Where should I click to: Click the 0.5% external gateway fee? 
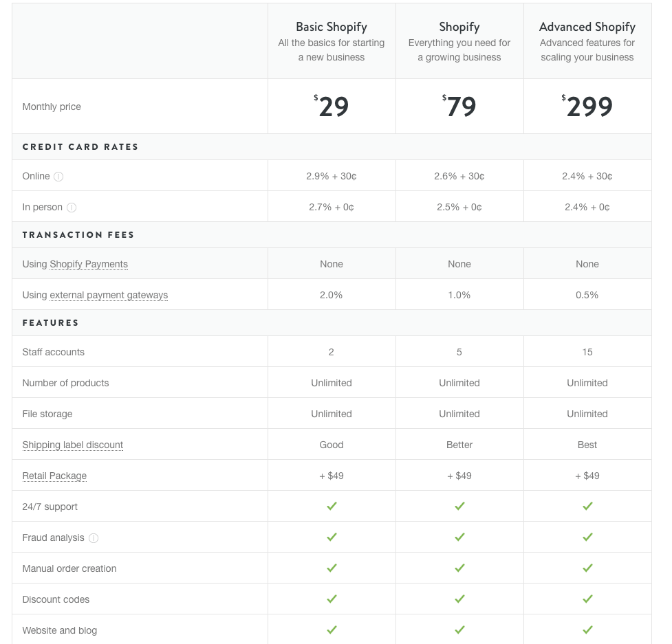pos(587,295)
